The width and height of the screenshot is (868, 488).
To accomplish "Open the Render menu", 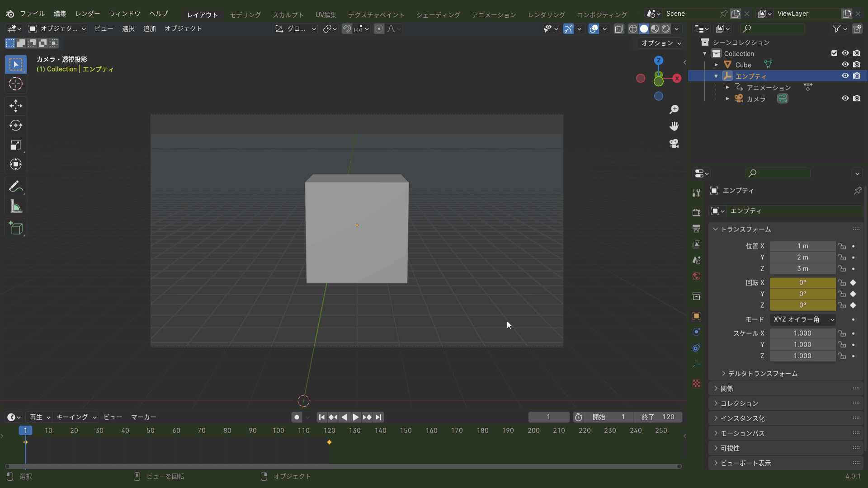I will [x=88, y=14].
